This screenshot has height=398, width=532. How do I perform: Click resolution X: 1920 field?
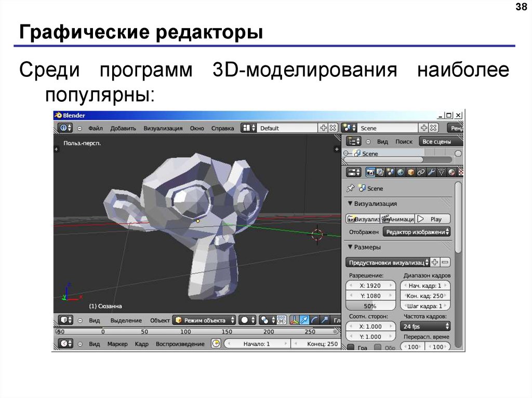point(370,285)
